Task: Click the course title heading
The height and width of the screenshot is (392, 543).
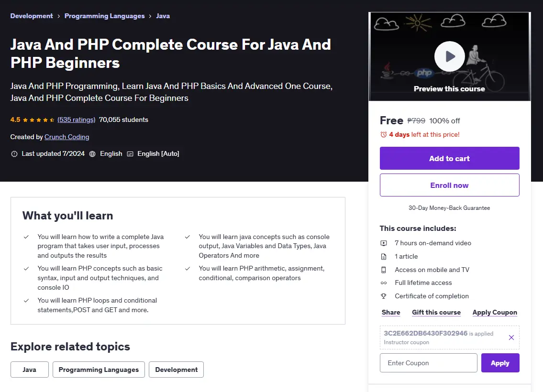Action: tap(171, 54)
